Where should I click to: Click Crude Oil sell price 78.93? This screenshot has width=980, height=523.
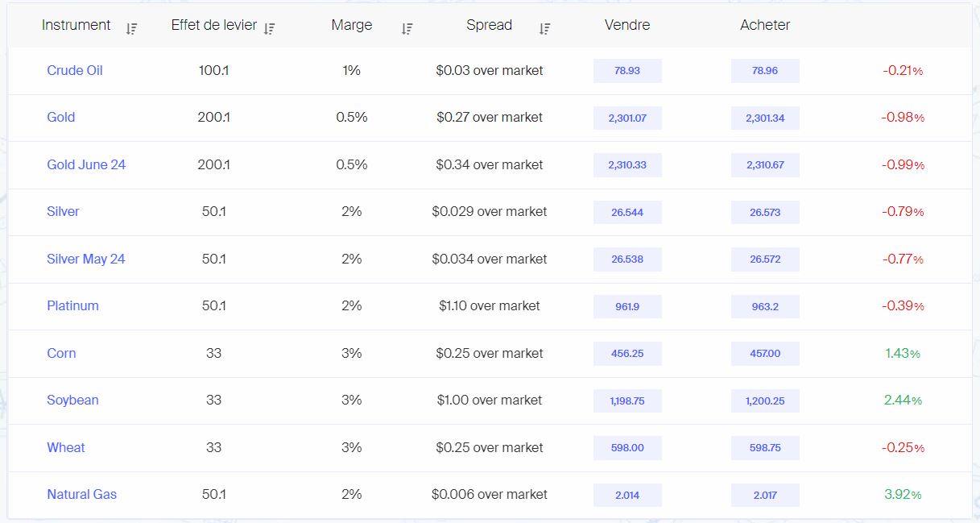[627, 71]
